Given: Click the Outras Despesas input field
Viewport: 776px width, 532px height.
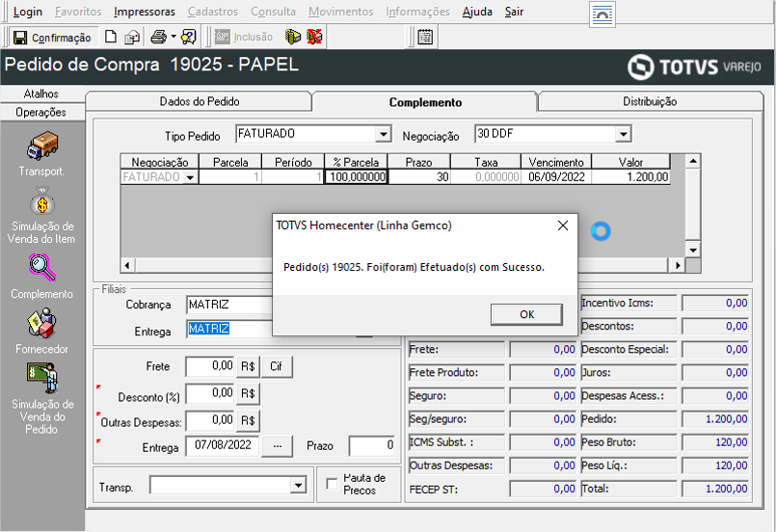Looking at the screenshot, I should coord(210,420).
